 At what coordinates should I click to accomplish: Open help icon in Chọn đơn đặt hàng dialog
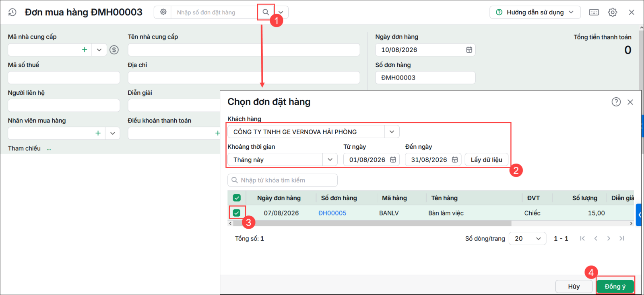click(x=616, y=102)
